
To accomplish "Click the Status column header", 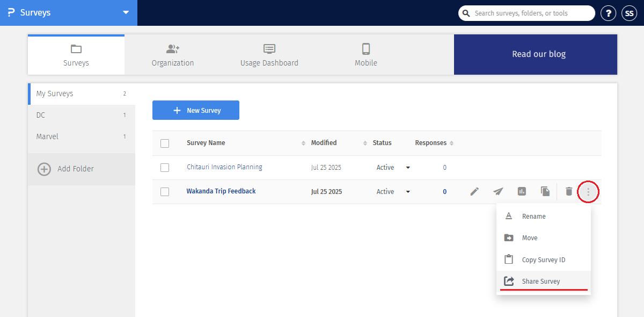I will [382, 143].
